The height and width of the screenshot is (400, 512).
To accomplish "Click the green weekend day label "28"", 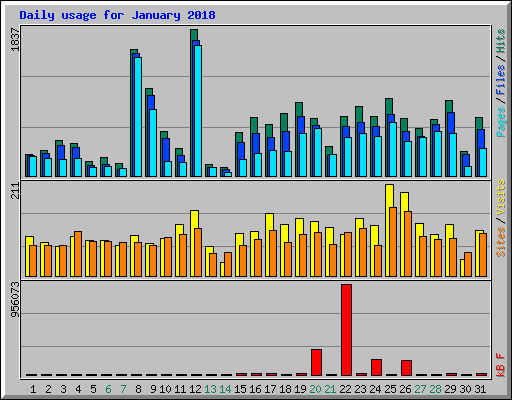I will click(435, 389).
